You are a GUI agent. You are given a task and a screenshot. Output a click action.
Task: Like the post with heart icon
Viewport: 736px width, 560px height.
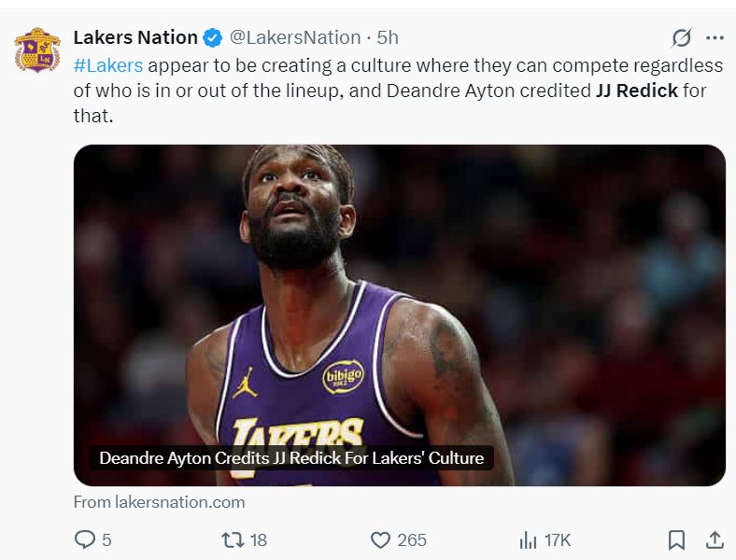(380, 539)
